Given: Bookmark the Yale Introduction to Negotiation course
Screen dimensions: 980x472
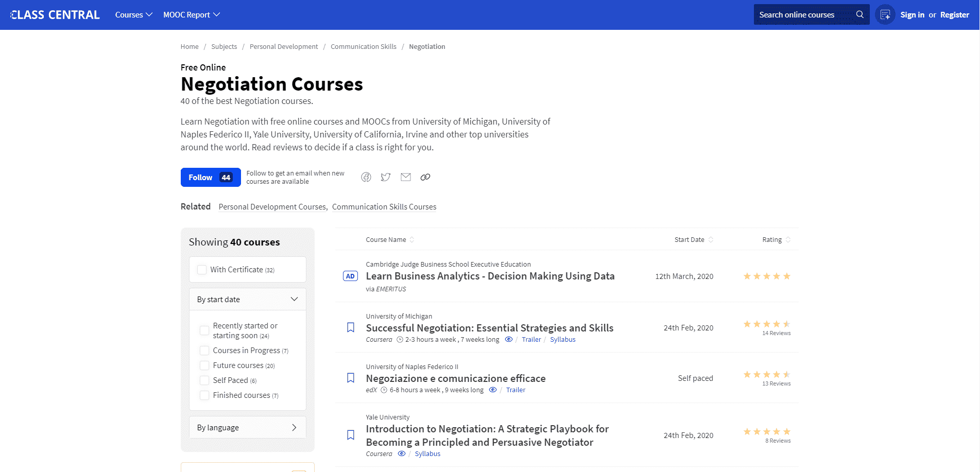Looking at the screenshot, I should coord(351,435).
